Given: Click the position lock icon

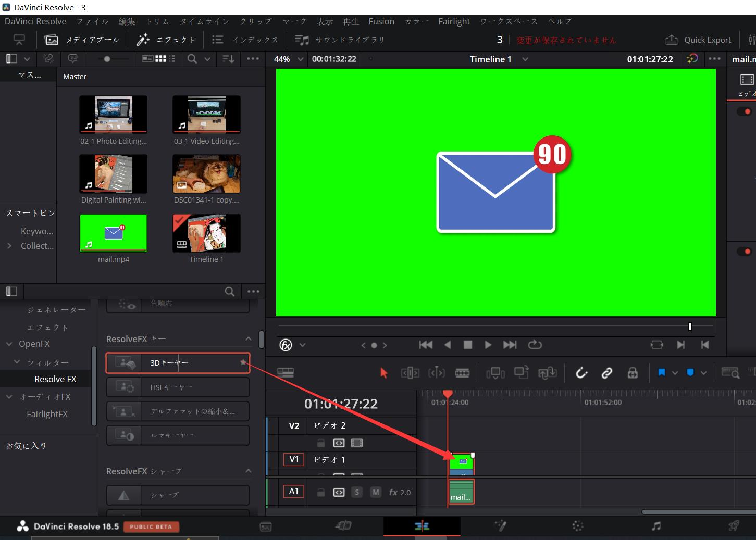Looking at the screenshot, I should (633, 373).
